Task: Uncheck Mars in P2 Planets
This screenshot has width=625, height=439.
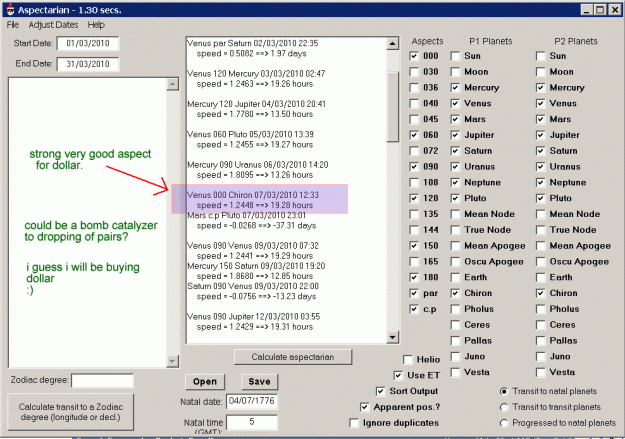Action: click(540, 119)
